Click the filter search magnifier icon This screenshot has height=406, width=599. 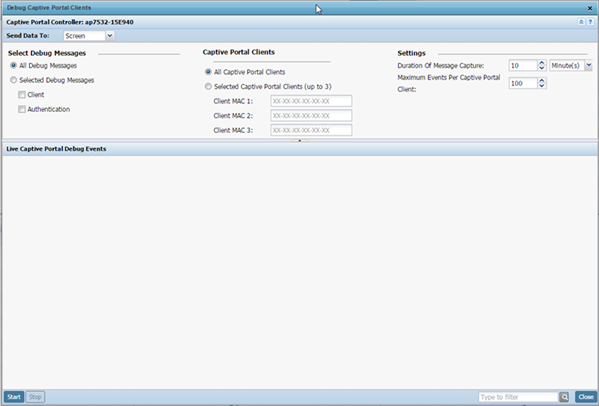[x=564, y=397]
